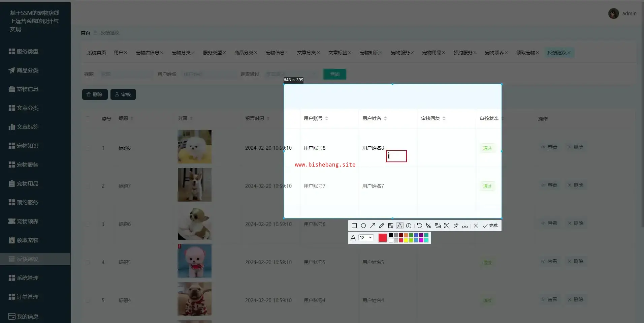The height and width of the screenshot is (323, 644).
Task: Select the ellipse drawing tool
Action: click(363, 226)
